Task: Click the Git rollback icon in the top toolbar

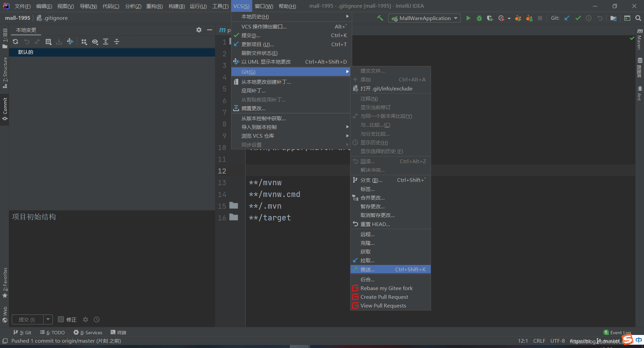Action: [x=600, y=18]
